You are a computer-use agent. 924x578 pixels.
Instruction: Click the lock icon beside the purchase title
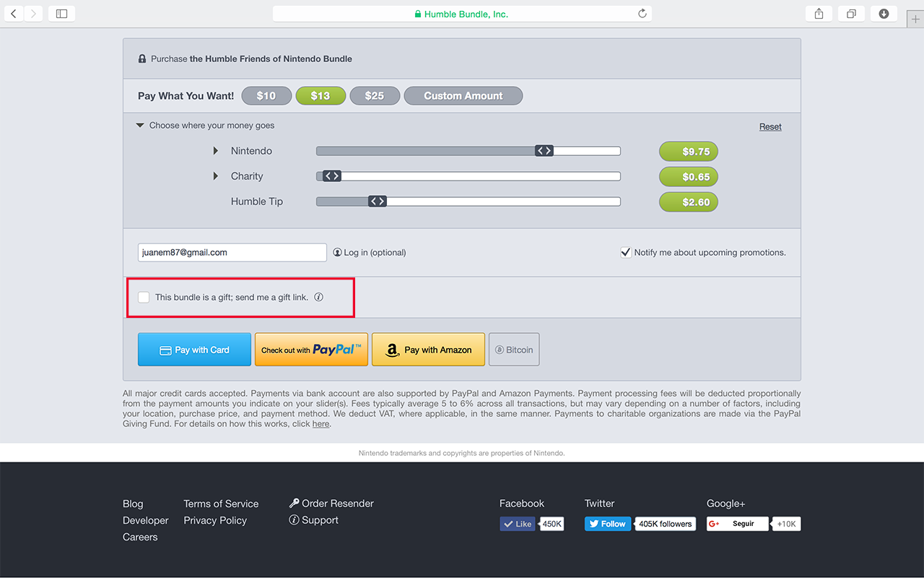(142, 59)
